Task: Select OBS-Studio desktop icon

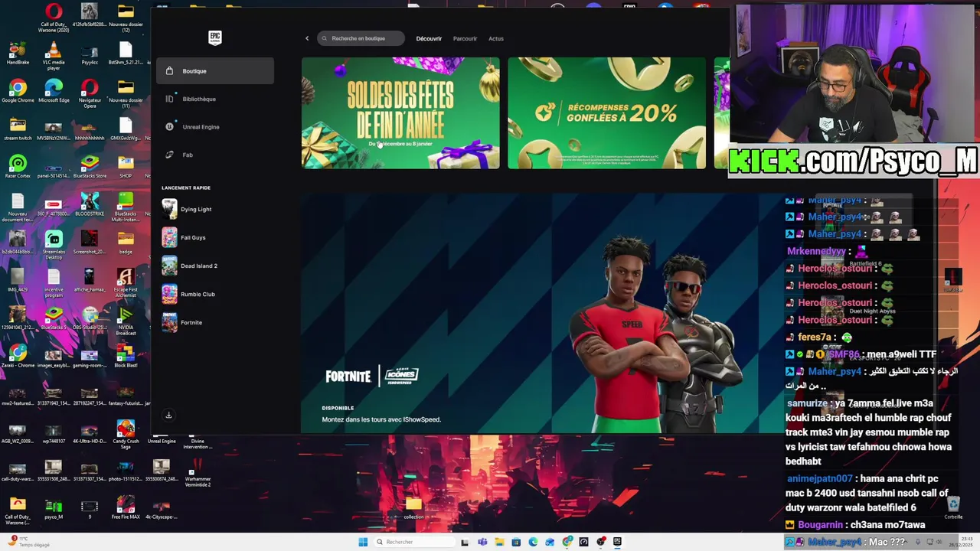Action: point(90,318)
